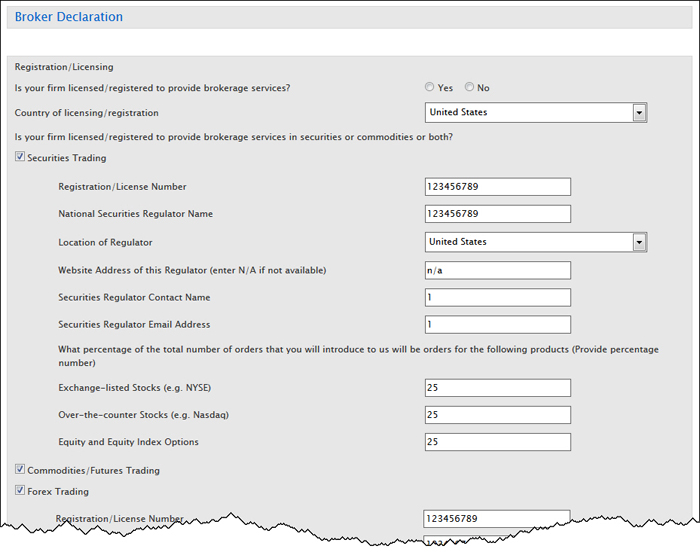Click the Securities Regulator Contact Name field

pos(497,297)
